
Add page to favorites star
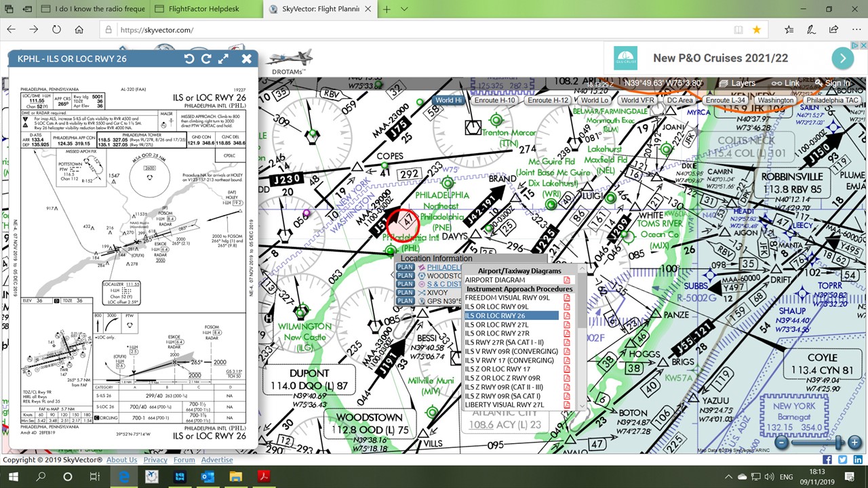[756, 30]
